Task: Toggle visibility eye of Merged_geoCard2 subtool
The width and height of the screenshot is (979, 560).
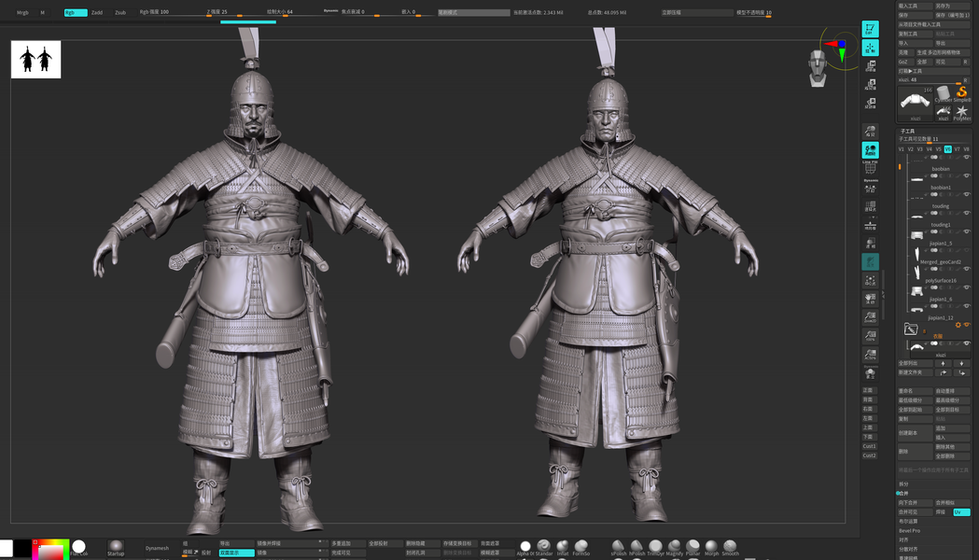Action: 967,250
